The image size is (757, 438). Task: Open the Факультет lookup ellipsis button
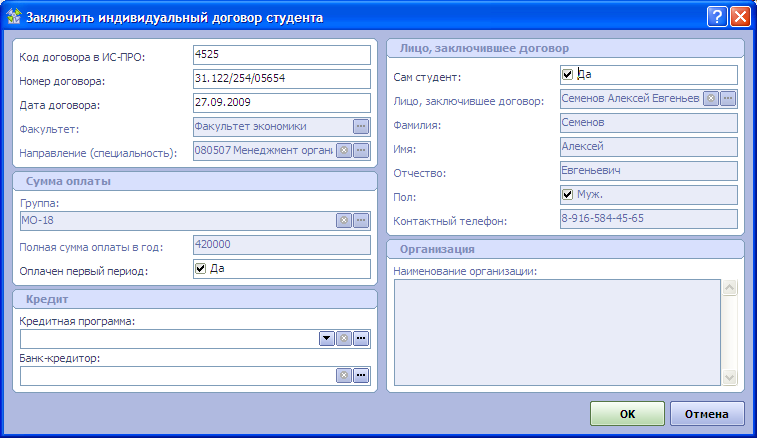pos(361,126)
